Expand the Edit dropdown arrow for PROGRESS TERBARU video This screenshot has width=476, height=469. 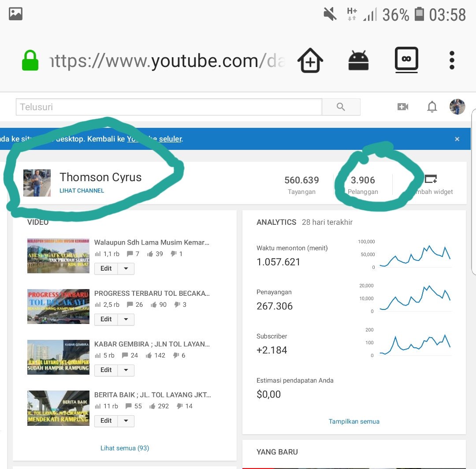click(x=126, y=319)
